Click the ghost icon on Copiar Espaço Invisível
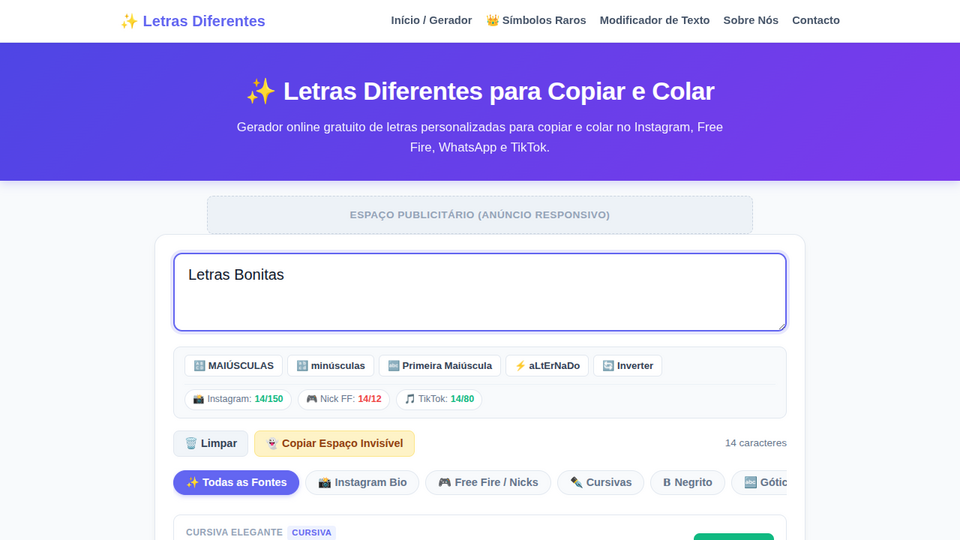Viewport: 960px width, 540px height. tap(272, 443)
